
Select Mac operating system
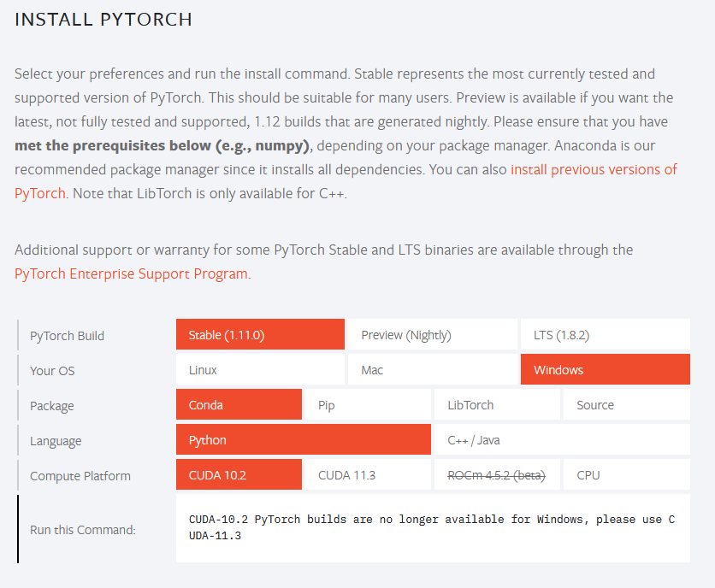[x=432, y=370]
